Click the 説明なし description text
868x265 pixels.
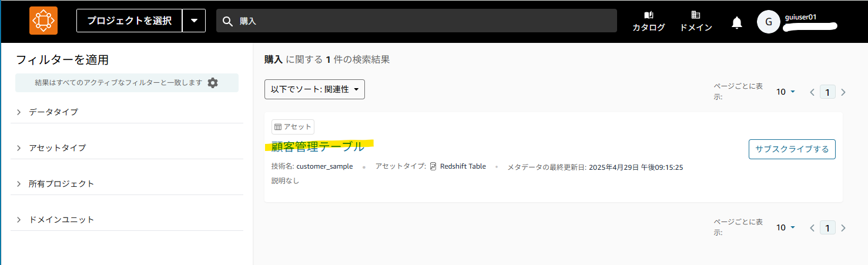pos(285,181)
